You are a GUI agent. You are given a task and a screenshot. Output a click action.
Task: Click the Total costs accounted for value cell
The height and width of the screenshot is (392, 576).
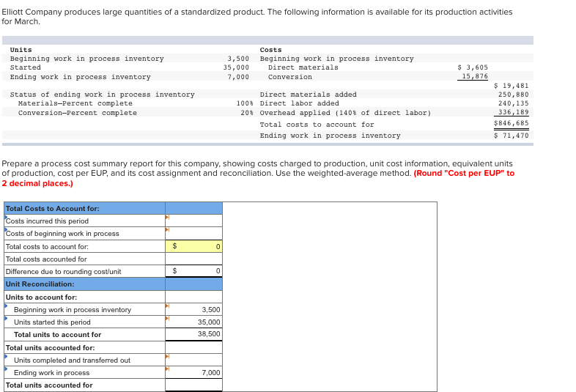click(x=193, y=259)
